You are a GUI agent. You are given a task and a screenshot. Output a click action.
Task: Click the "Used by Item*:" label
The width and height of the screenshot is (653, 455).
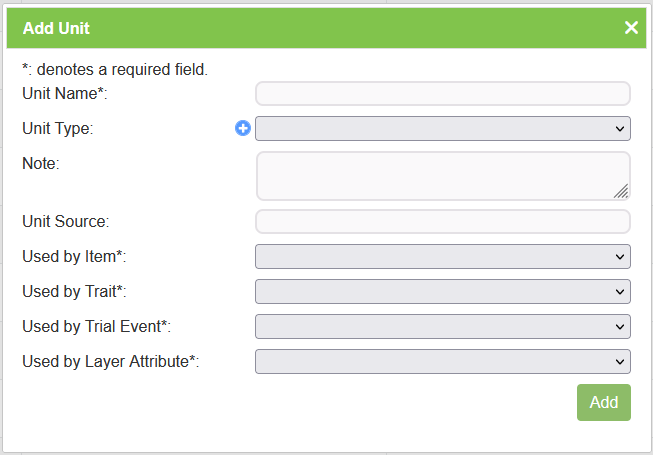(74, 257)
